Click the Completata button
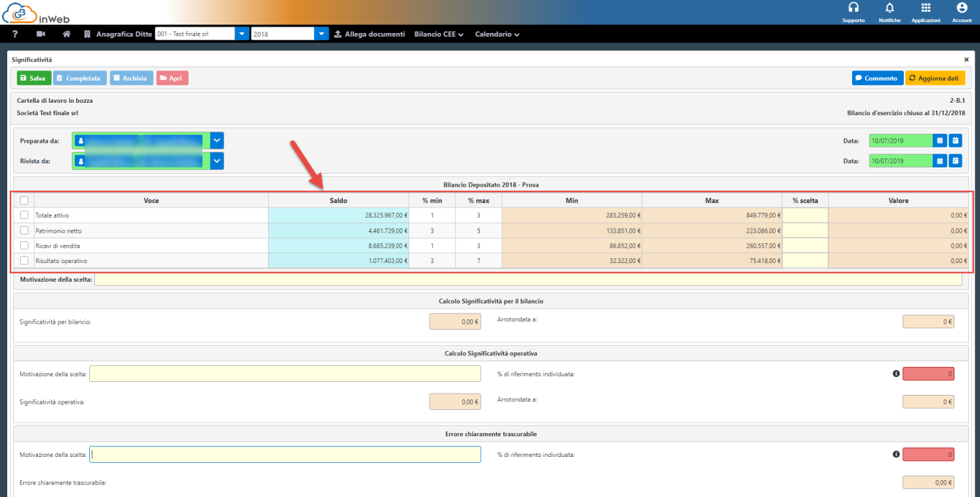This screenshot has width=980, height=497. click(80, 78)
